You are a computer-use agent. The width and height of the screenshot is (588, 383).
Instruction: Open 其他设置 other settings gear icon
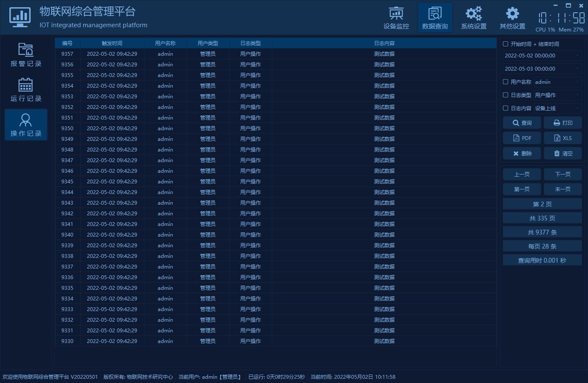pyautogui.click(x=512, y=14)
